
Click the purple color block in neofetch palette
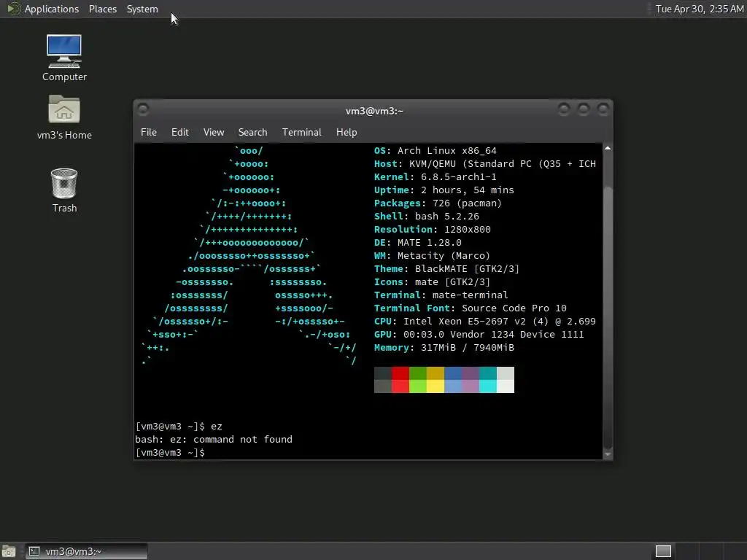pyautogui.click(x=471, y=386)
